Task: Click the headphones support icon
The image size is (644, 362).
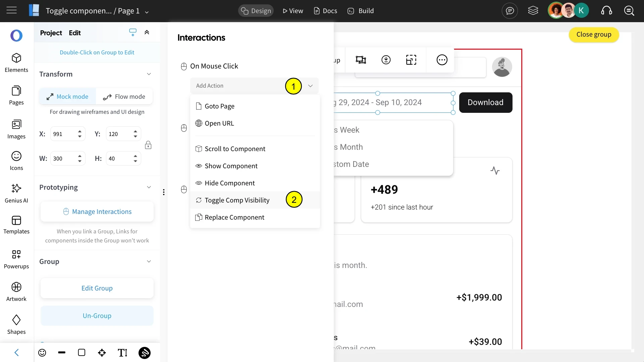Action: coord(606,11)
